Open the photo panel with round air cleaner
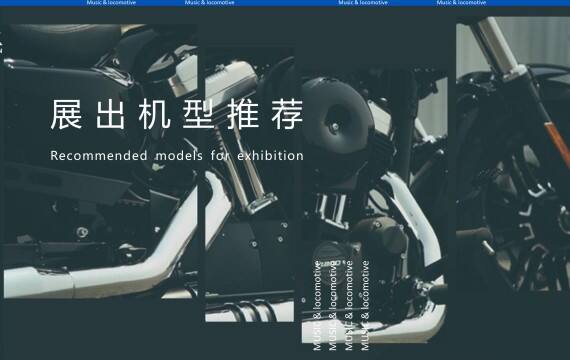 (374, 206)
